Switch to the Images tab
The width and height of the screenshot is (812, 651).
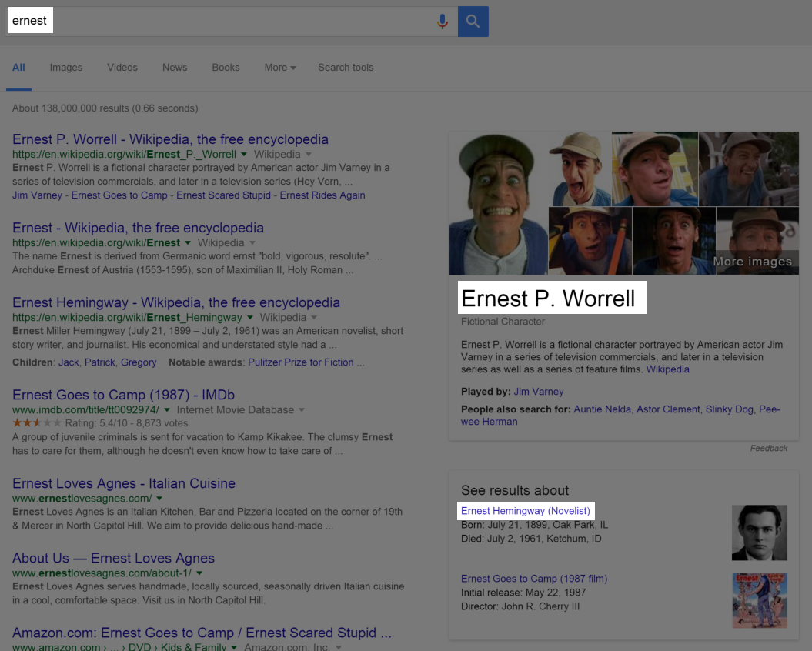65,67
